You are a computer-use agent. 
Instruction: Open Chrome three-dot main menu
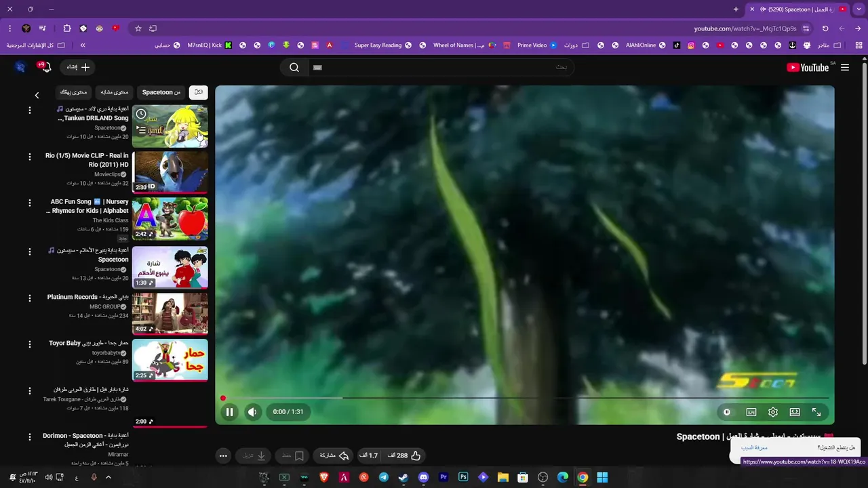pyautogui.click(x=9, y=28)
